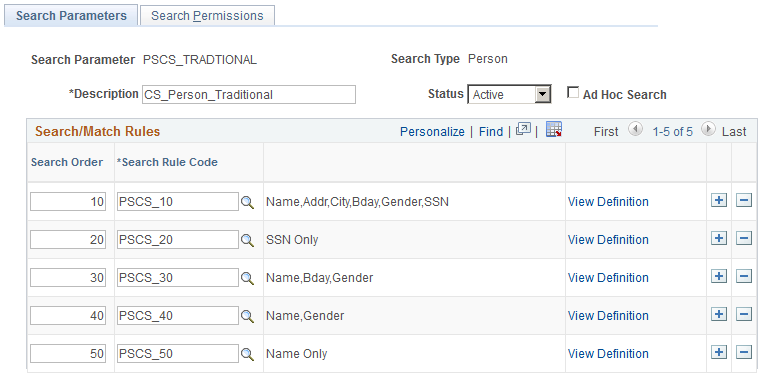Click the Personalize link
Image resolution: width=765 pixels, height=379 pixels.
pyautogui.click(x=432, y=132)
